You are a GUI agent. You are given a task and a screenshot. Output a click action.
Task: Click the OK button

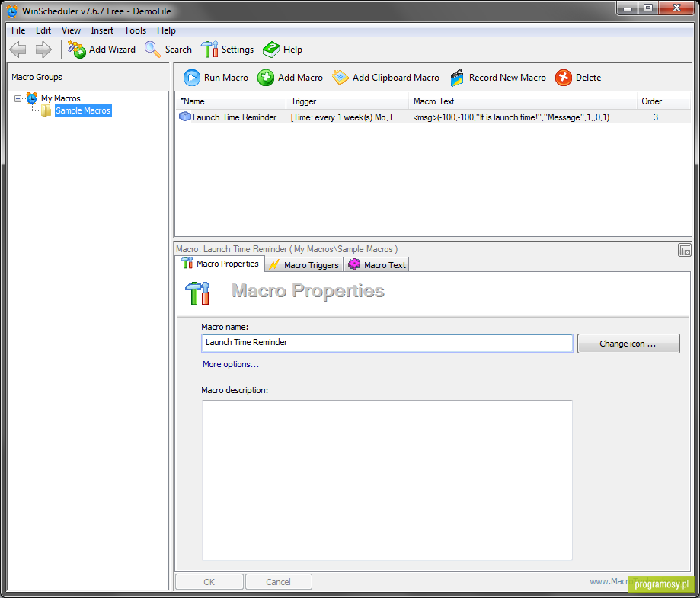click(x=209, y=582)
